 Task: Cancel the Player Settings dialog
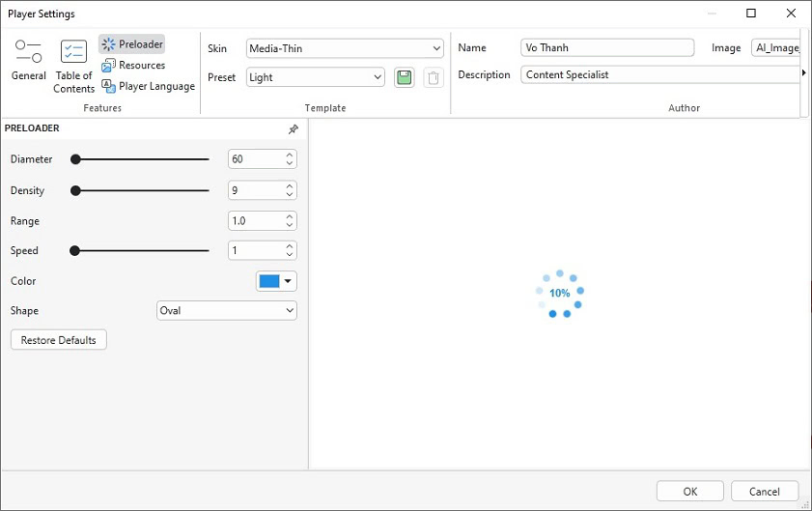click(765, 492)
